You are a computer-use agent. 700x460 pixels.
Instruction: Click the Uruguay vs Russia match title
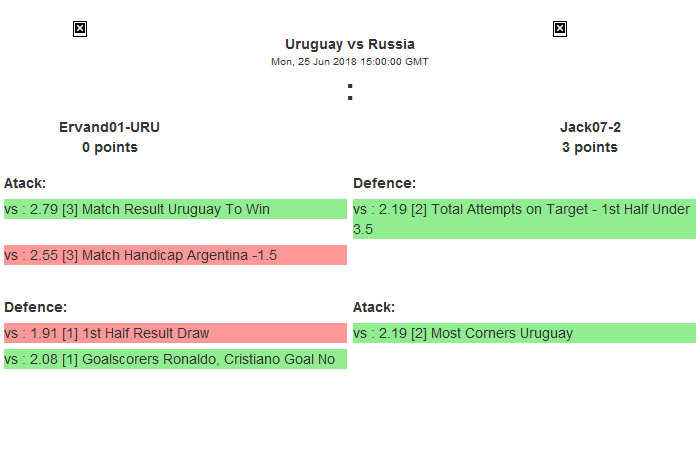coord(349,44)
